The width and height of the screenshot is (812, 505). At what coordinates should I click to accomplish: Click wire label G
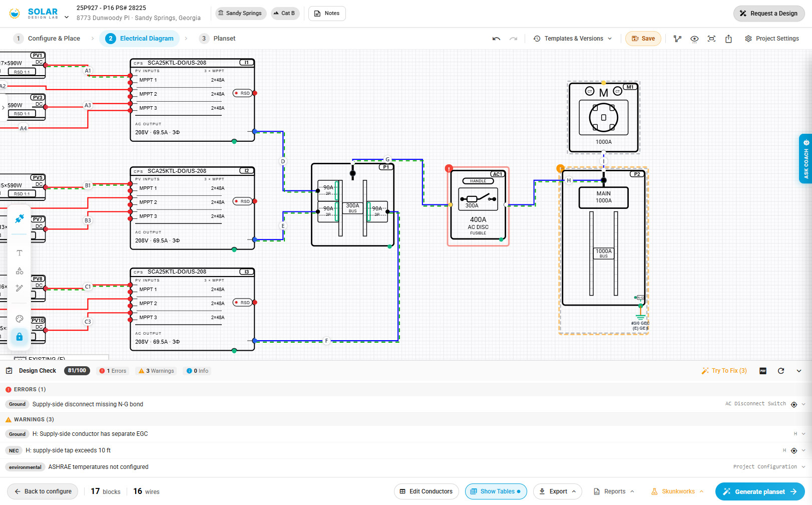pos(387,159)
